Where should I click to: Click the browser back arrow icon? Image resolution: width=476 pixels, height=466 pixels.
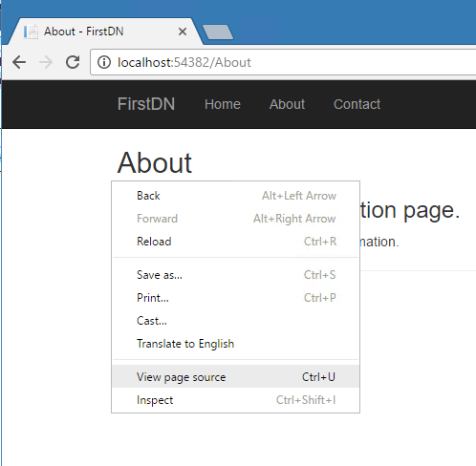click(19, 62)
